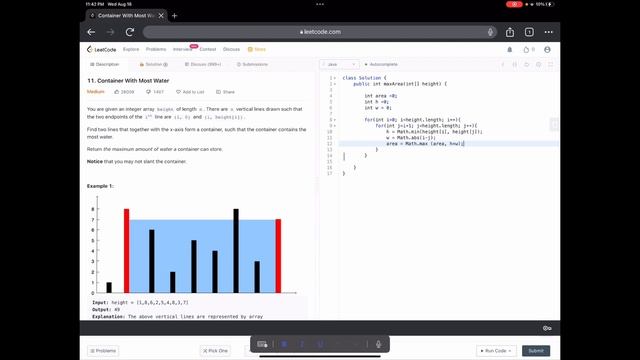The image size is (640, 360).
Task: Close the Container With Most Water tab
Action: point(161,16)
